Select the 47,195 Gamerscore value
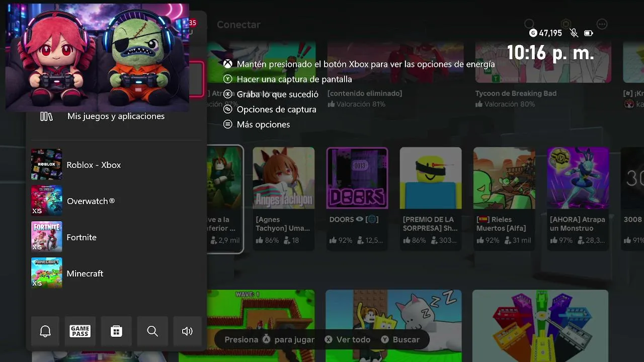The width and height of the screenshot is (644, 362). (x=550, y=33)
